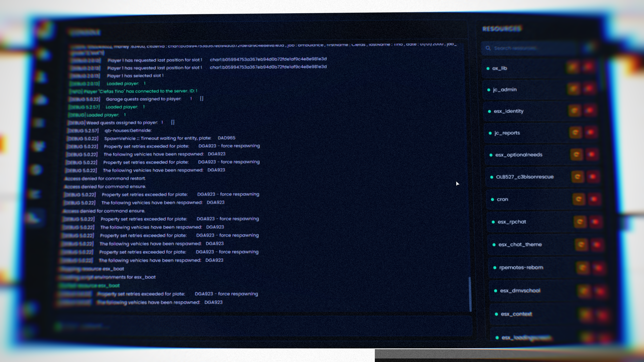This screenshot has height=362, width=644.
Task: Stop the ox_lib resource with red button
Action: click(x=588, y=67)
